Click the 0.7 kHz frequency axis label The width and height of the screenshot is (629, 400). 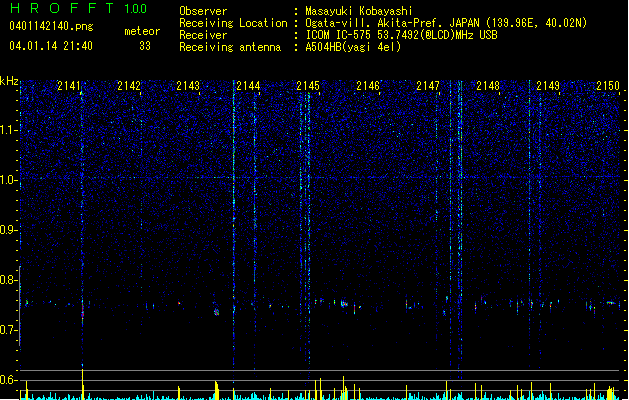pyautogui.click(x=8, y=330)
